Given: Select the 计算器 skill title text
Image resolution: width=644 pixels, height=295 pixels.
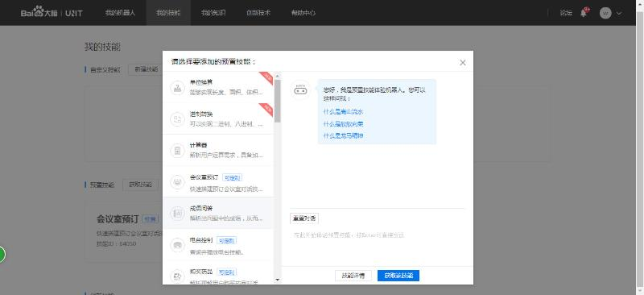Looking at the screenshot, I should click(x=198, y=145).
